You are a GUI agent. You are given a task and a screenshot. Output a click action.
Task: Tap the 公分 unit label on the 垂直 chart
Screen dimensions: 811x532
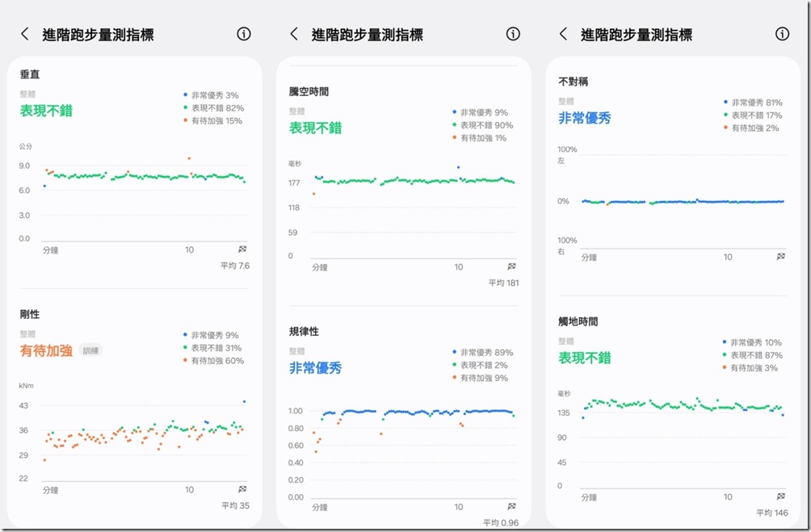25,146
